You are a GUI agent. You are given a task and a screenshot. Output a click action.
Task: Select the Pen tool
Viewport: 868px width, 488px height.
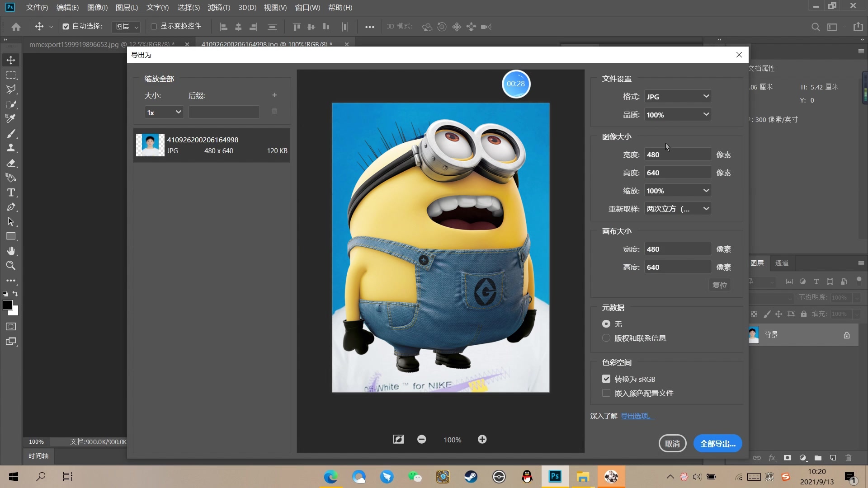11,207
